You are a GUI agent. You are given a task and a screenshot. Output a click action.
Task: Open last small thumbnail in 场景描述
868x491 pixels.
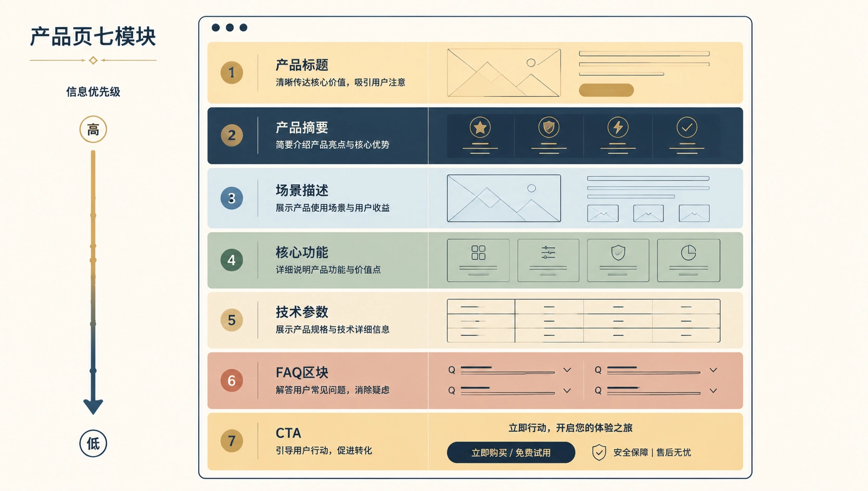tap(694, 213)
